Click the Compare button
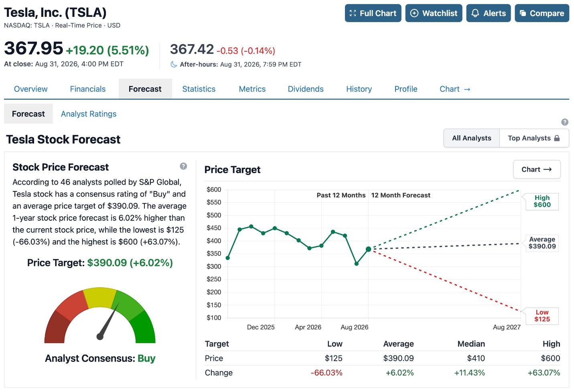The height and width of the screenshot is (392, 574). [x=542, y=13]
